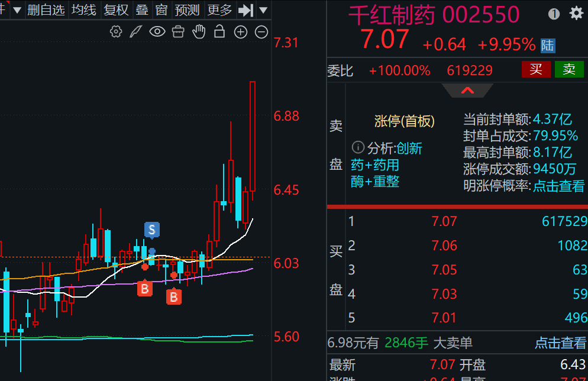This screenshot has width=588, height=381.
Task: Click 最高封单额 value 8.17亿
Action: 552,152
